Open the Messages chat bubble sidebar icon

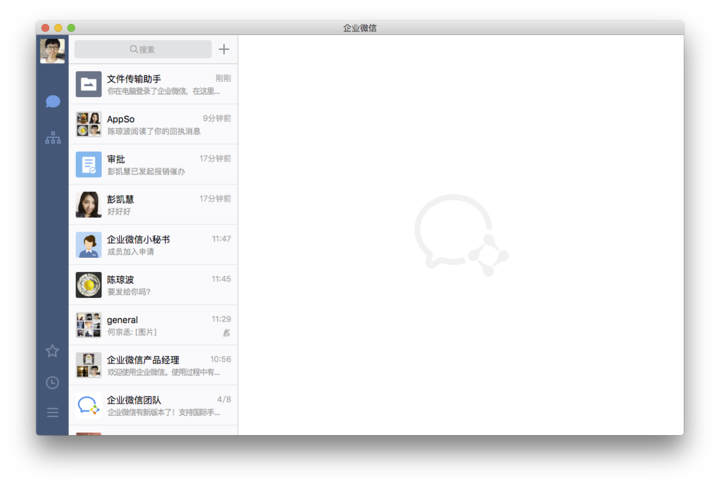click(x=53, y=101)
